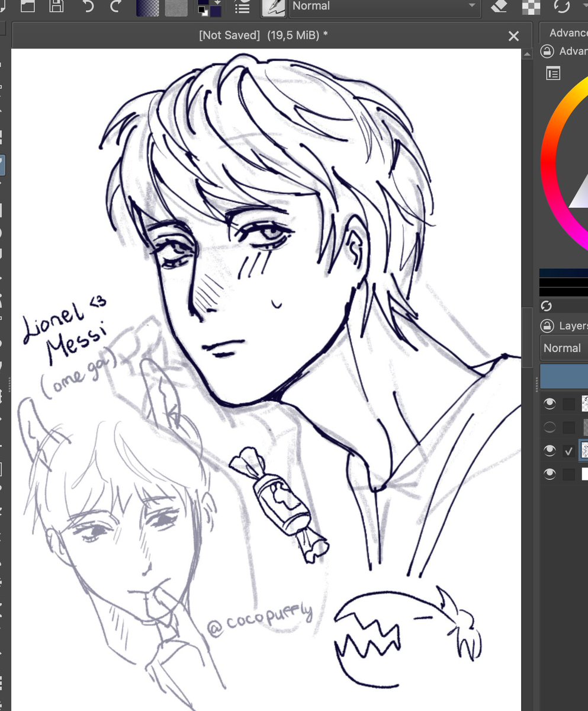Viewport: 588px width, 711px height.
Task: Select the hidden second layer thumbnail
Action: [585, 427]
